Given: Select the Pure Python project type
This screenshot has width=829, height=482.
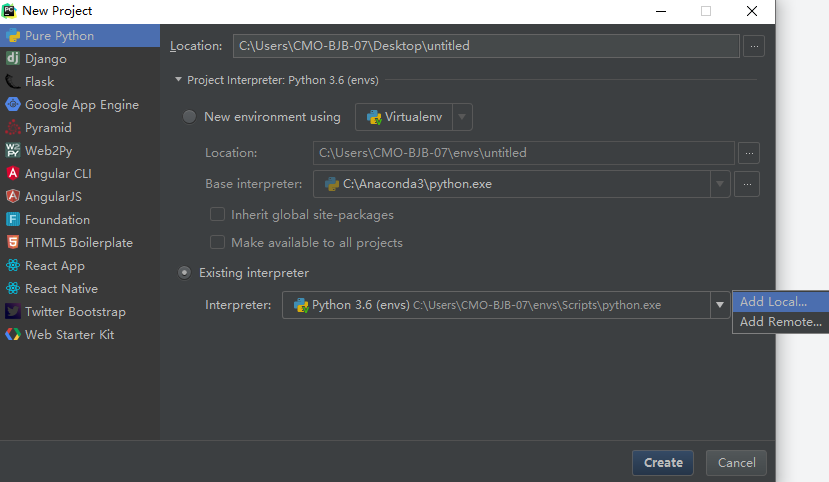Looking at the screenshot, I should click(80, 36).
